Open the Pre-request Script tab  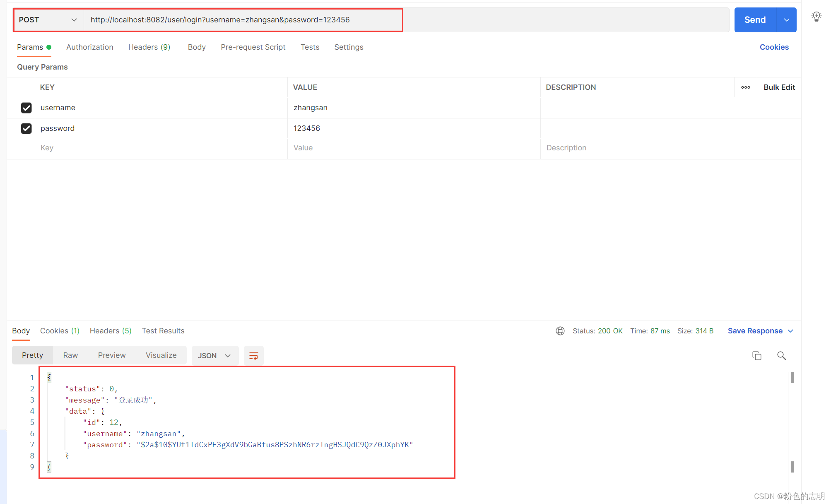pyautogui.click(x=253, y=47)
